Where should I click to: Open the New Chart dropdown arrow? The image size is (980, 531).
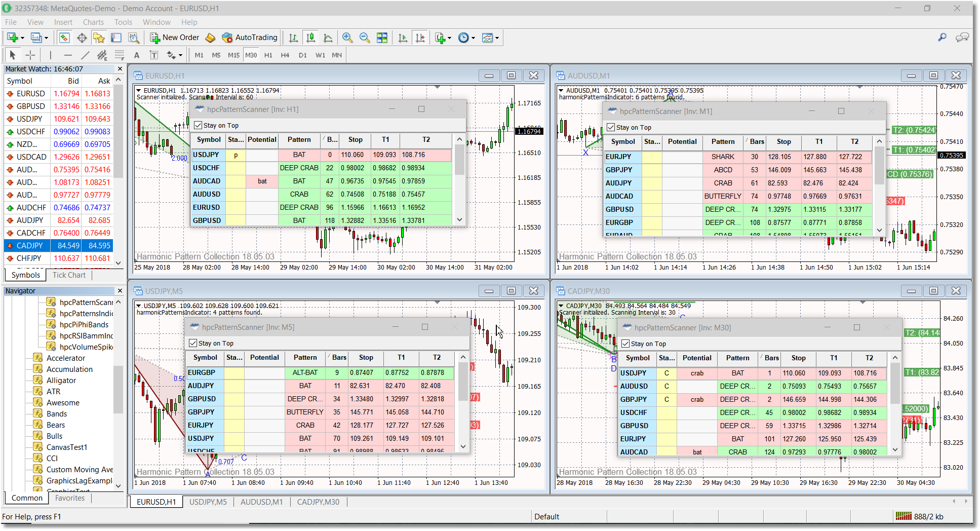tap(22, 38)
